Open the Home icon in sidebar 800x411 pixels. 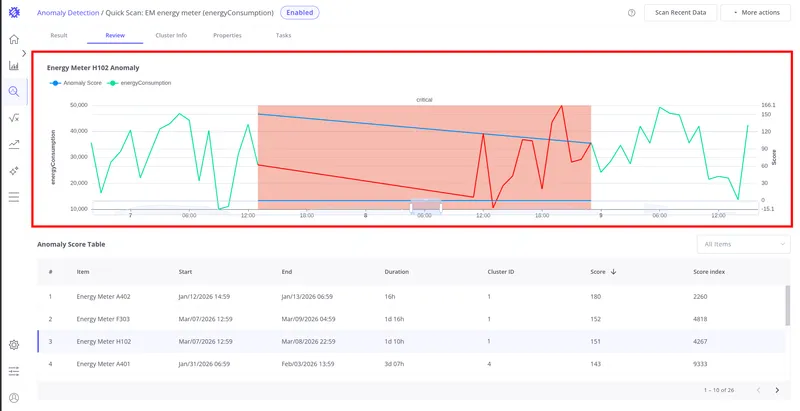[x=14, y=39]
